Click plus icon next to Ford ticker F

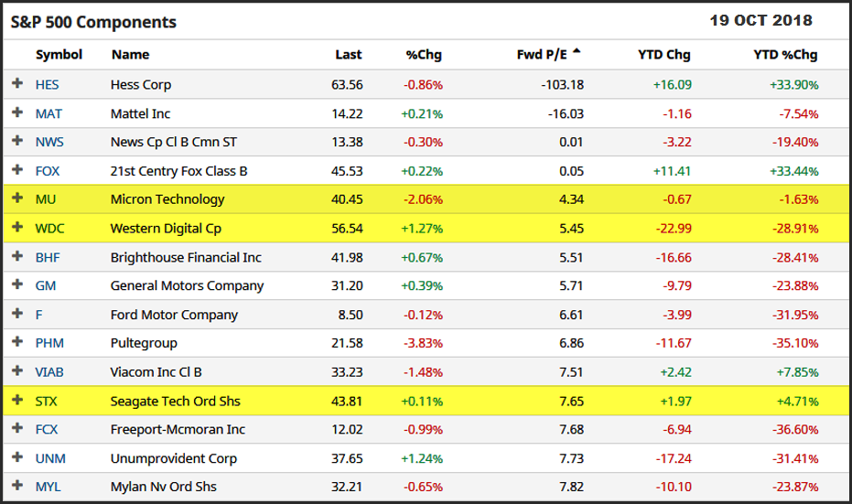pyautogui.click(x=16, y=314)
